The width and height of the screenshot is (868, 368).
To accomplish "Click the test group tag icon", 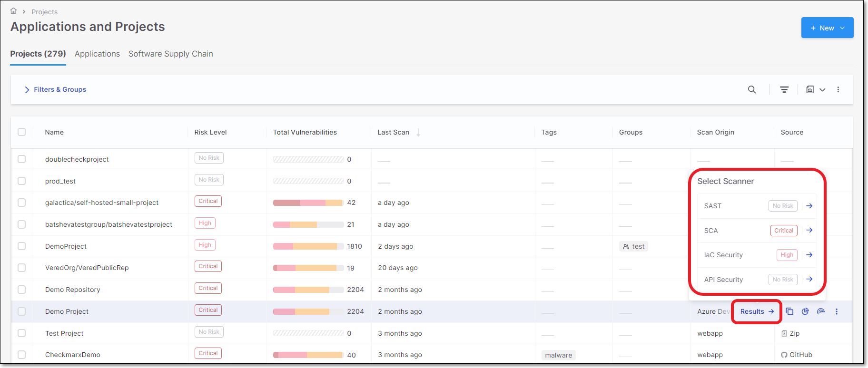I will coord(626,246).
